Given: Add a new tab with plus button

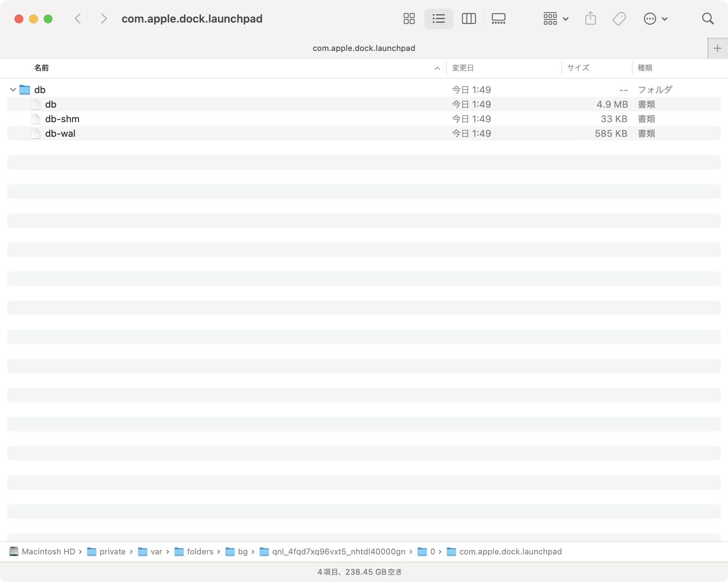Looking at the screenshot, I should tap(717, 48).
